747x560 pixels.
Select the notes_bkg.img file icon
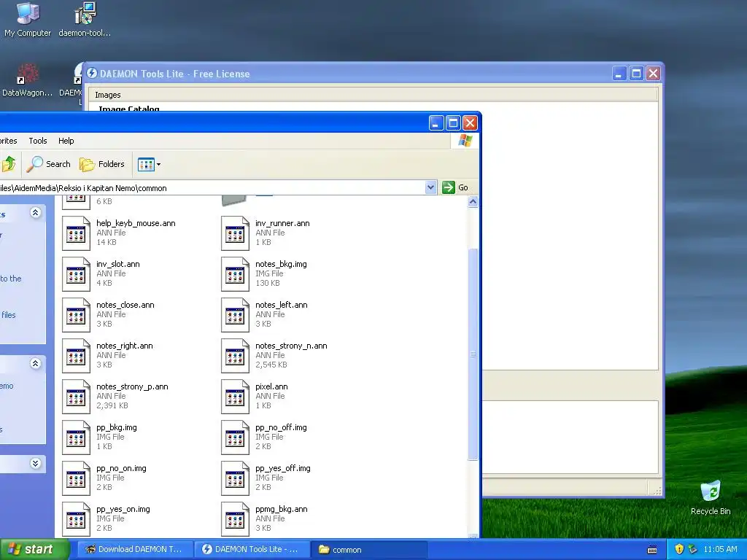(236, 274)
